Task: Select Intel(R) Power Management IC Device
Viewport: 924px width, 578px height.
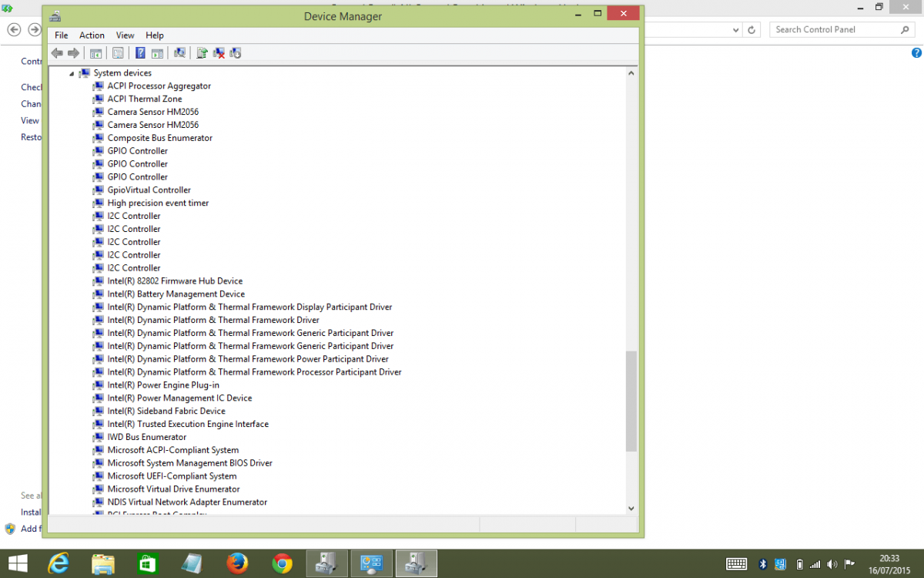Action: point(179,398)
